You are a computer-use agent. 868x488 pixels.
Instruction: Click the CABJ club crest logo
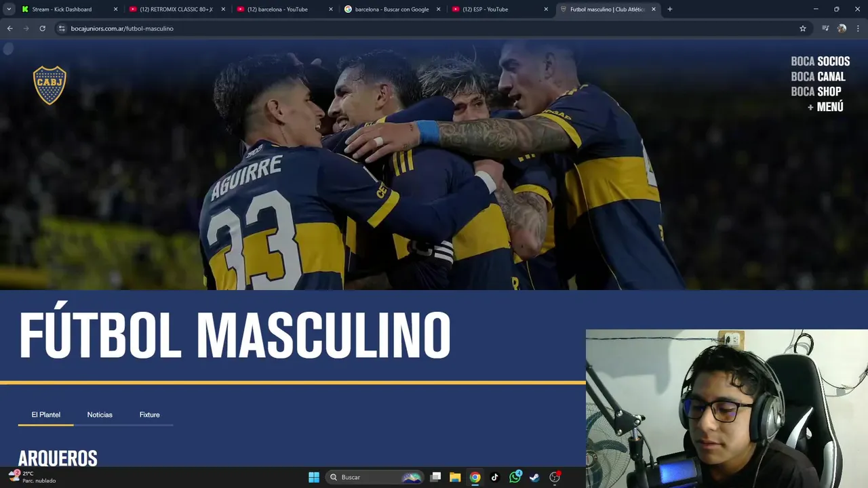click(x=50, y=85)
